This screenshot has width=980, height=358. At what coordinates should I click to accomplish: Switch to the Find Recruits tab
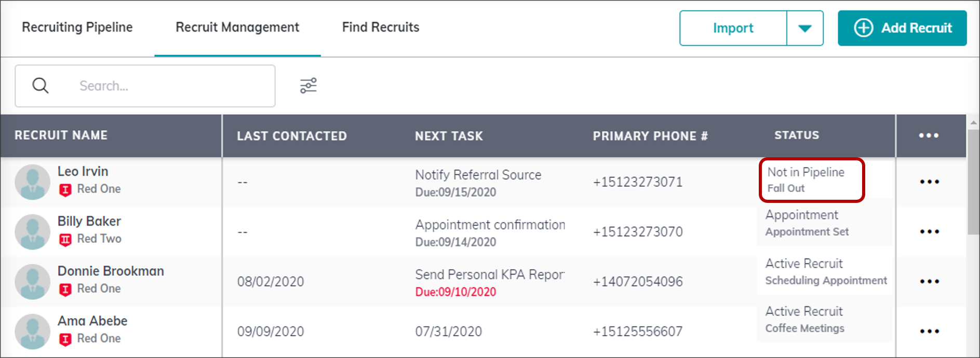tap(381, 27)
